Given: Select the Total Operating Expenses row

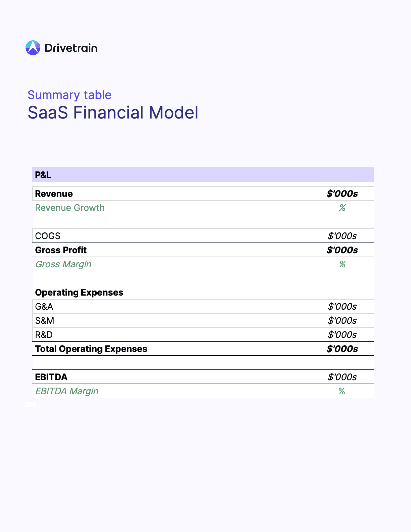Looking at the screenshot, I should point(203,349).
